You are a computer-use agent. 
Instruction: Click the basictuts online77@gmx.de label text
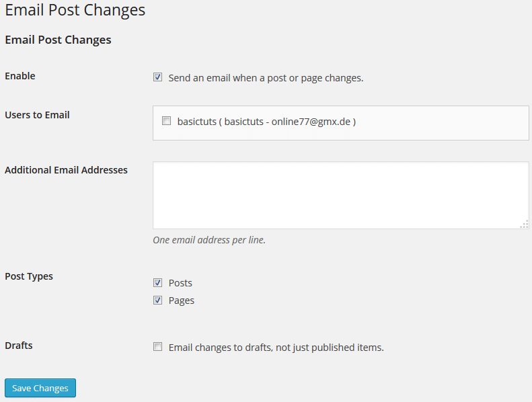[266, 122]
